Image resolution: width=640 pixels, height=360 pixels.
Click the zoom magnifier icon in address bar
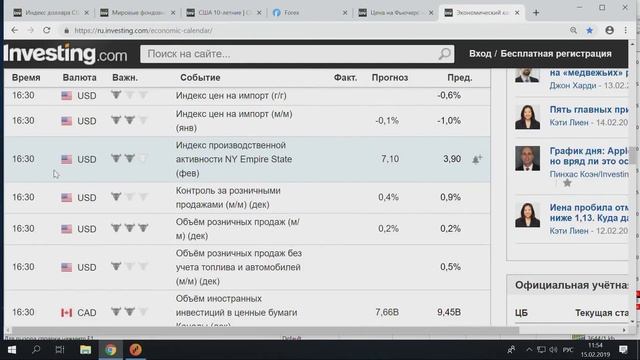click(x=573, y=30)
